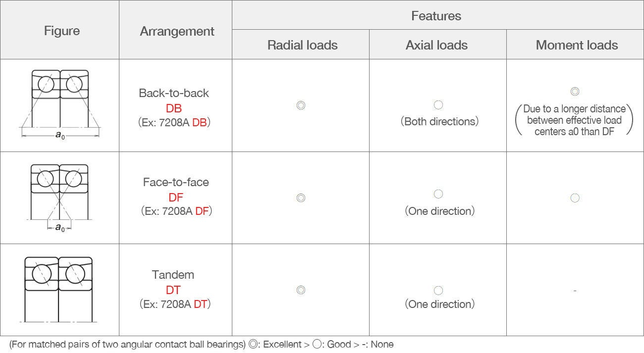The image size is (644, 353).
Task: Click the Good circle for Face-to-face axial loads
Action: (438, 194)
